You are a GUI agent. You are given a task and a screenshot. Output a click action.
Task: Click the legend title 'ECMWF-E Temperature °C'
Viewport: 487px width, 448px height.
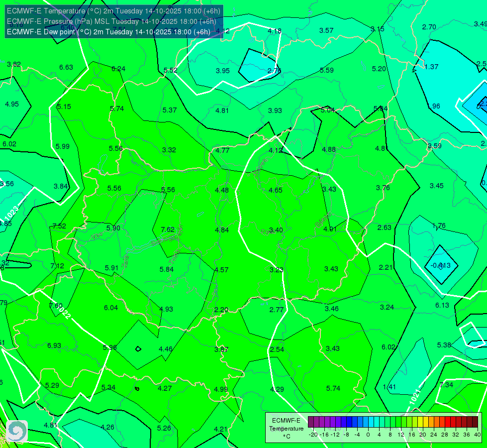[286, 429]
